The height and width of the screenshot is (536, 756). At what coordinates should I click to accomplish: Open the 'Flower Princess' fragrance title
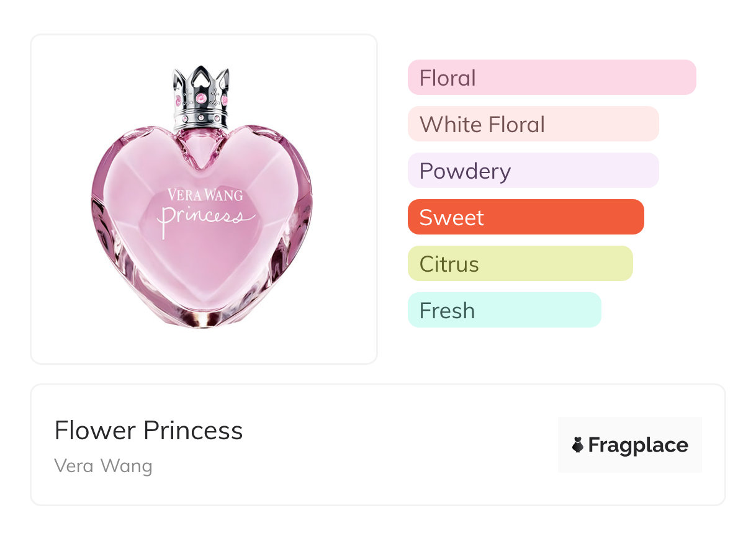click(x=148, y=431)
